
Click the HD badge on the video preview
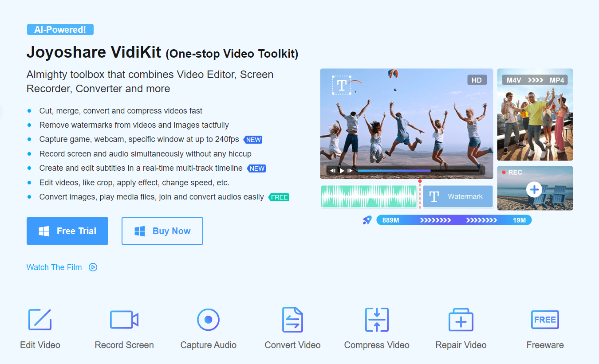click(x=477, y=80)
